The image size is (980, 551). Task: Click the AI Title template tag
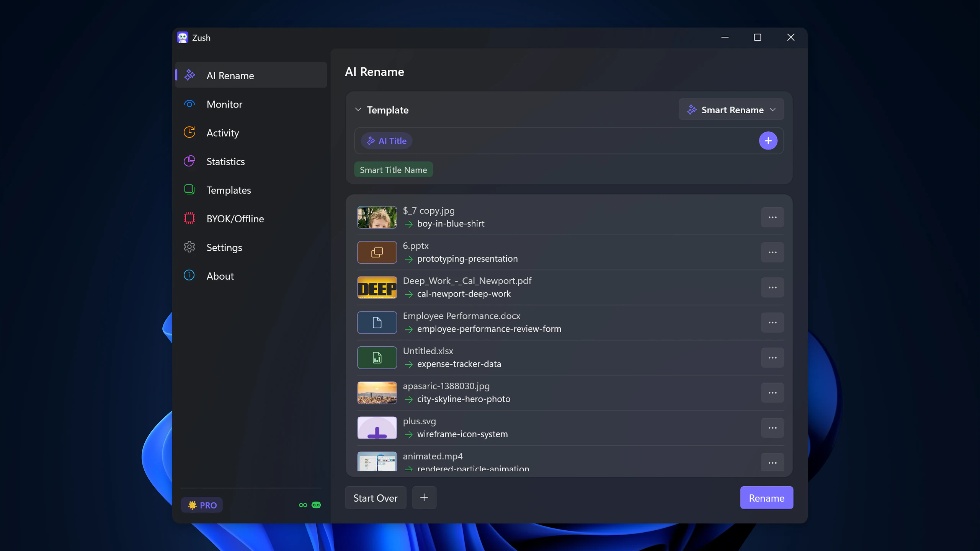pos(386,141)
